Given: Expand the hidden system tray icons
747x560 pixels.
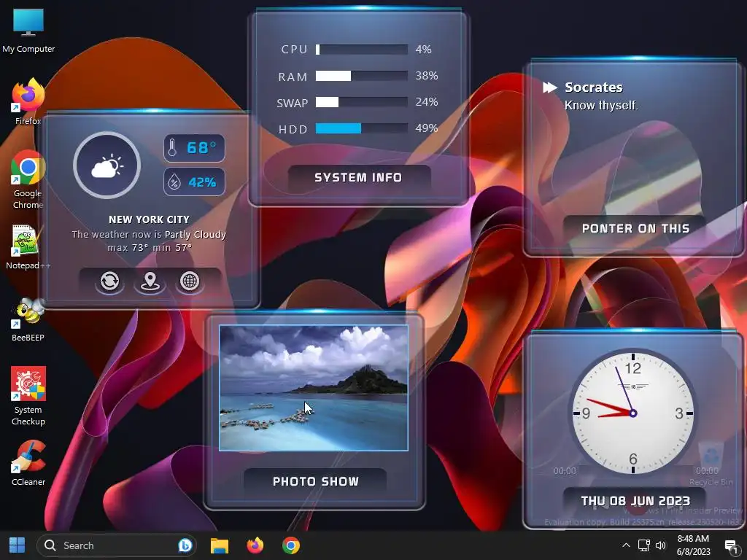Looking at the screenshot, I should pos(626,545).
